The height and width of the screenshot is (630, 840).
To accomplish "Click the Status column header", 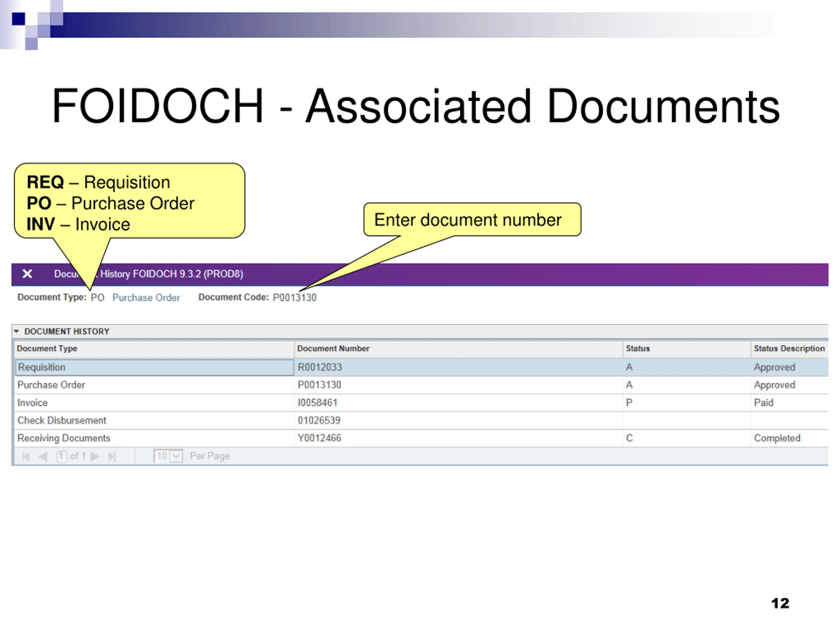I will 686,348.
